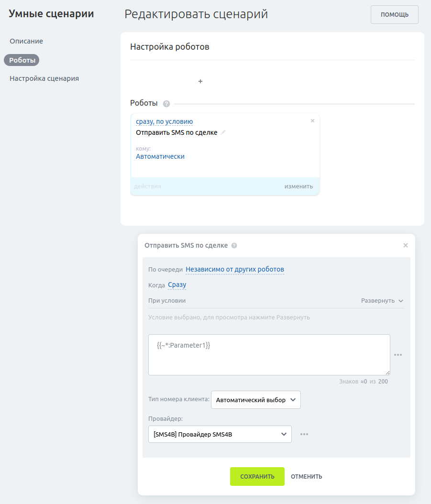431x504 pixels.
Task: Open the three-dots menu next to provider
Action: (x=304, y=434)
